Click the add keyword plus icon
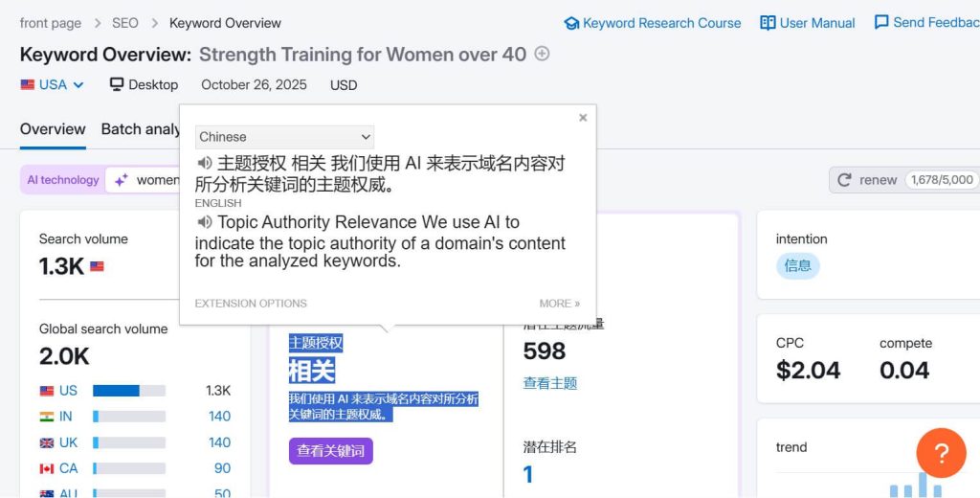The image size is (980, 498). pos(542,54)
